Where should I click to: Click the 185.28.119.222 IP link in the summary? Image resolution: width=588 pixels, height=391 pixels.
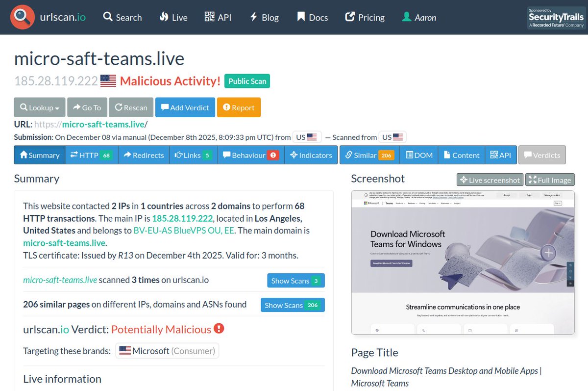tap(182, 218)
